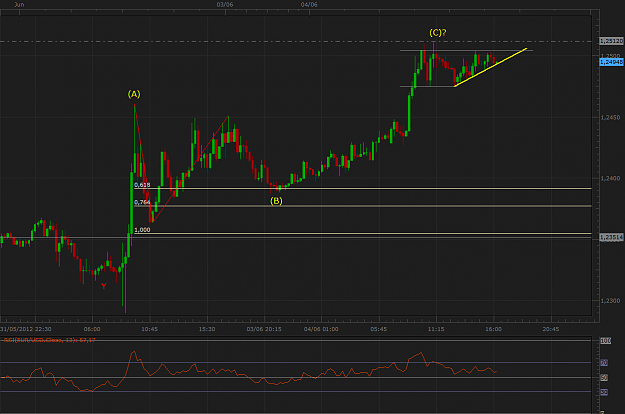This screenshot has width=625, height=414.
Task: Click the 03/06 label on top date scale
Action: pos(225,5)
